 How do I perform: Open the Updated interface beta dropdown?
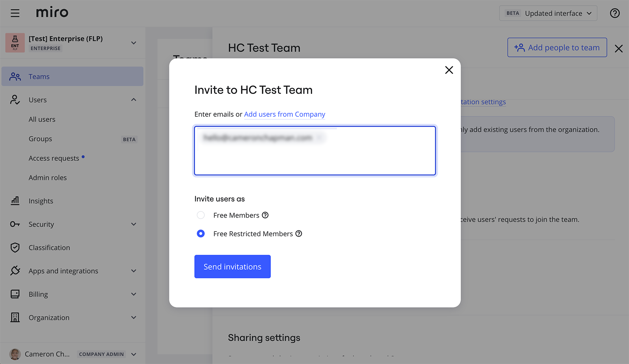click(548, 13)
